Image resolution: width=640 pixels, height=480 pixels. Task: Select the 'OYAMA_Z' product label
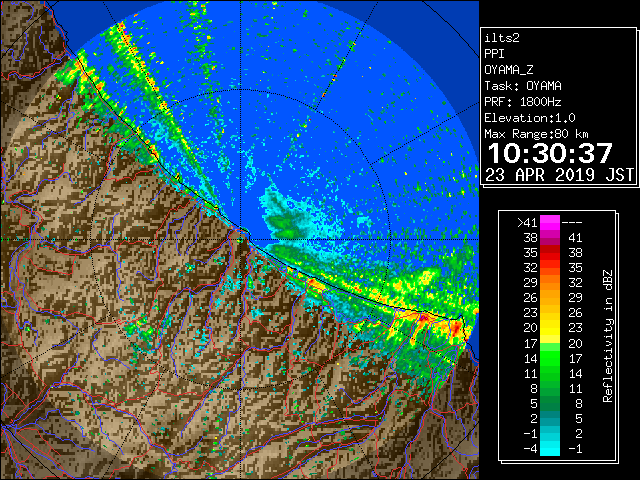(509, 70)
